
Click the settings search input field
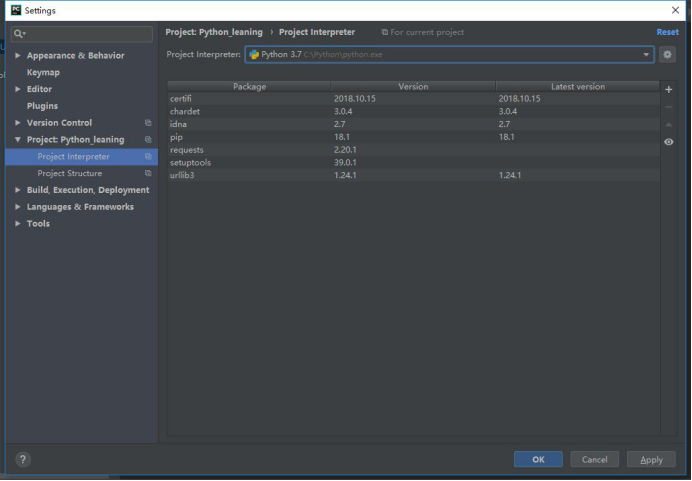82,34
